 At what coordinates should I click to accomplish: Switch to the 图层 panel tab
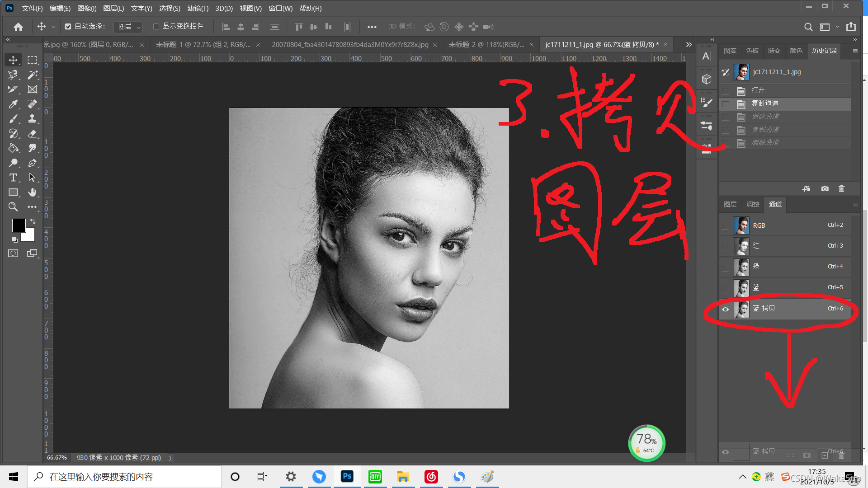tap(730, 204)
